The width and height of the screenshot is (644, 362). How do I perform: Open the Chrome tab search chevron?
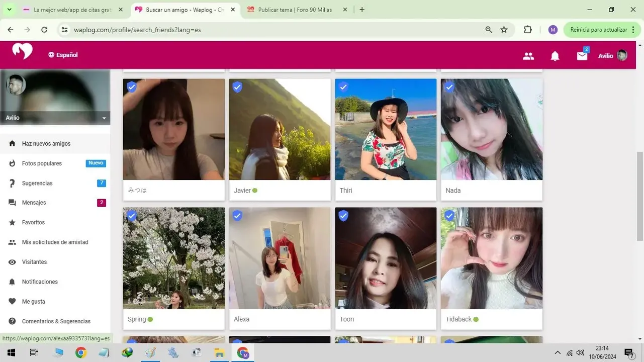(x=10, y=10)
